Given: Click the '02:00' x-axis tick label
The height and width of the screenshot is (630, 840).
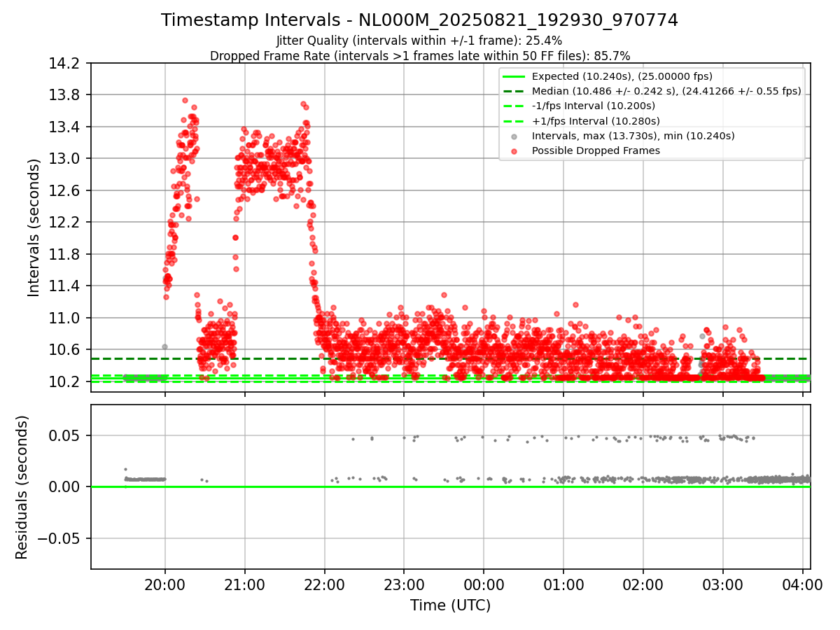Looking at the screenshot, I should tap(643, 584).
